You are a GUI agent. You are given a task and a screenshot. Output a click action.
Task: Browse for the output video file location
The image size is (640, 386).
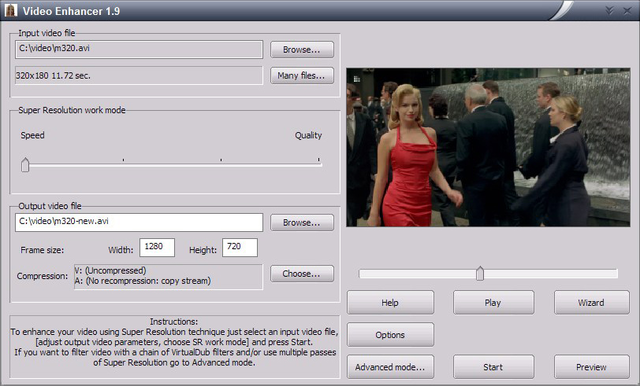(302, 222)
